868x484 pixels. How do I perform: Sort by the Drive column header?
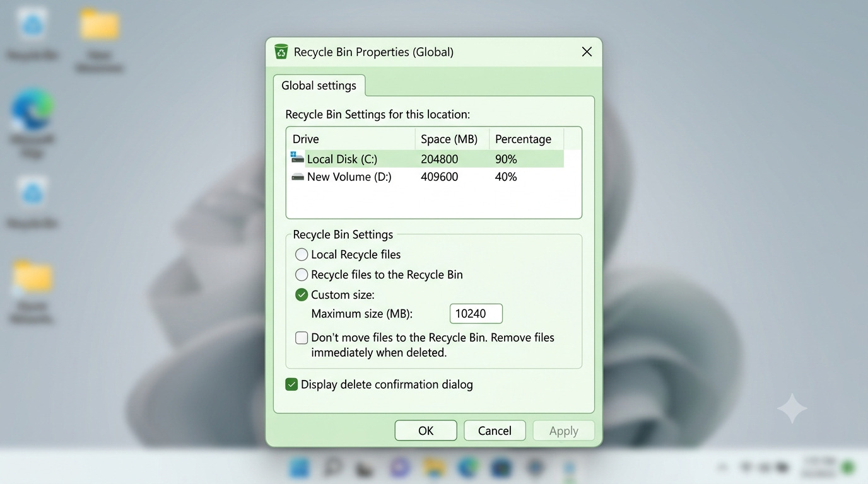(x=351, y=139)
